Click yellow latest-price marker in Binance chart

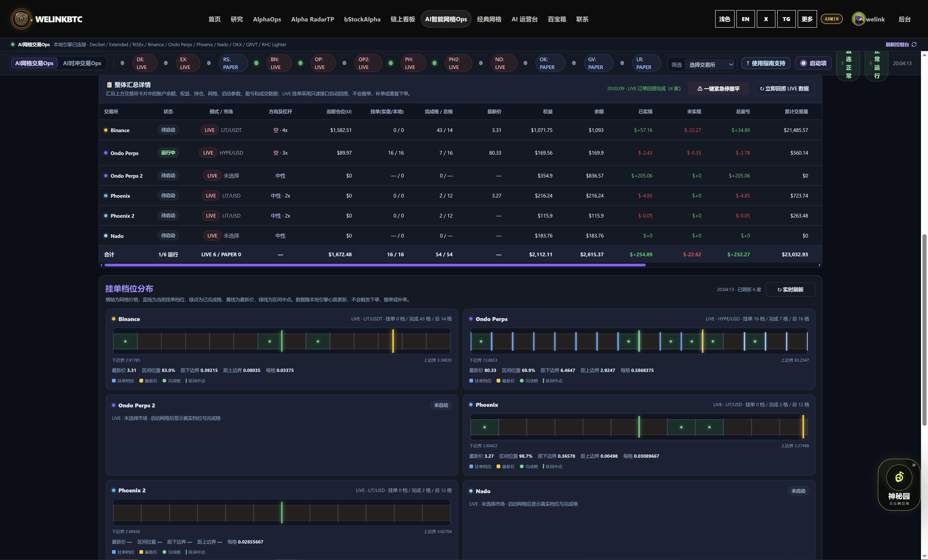coord(393,341)
